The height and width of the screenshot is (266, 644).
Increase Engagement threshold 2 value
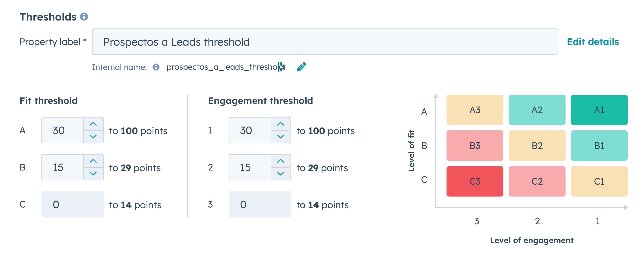click(x=281, y=161)
